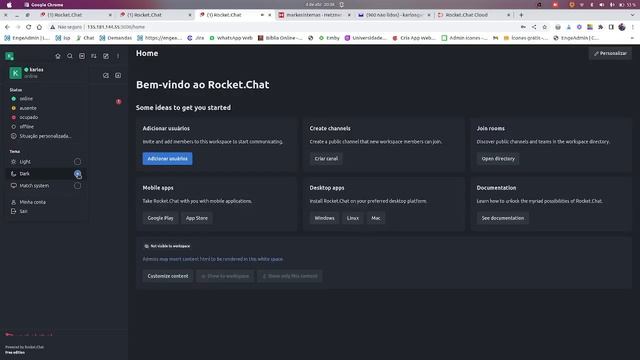The width and height of the screenshot is (640, 360).
Task: Open a new browser tab with plus
Action: [x=521, y=15]
